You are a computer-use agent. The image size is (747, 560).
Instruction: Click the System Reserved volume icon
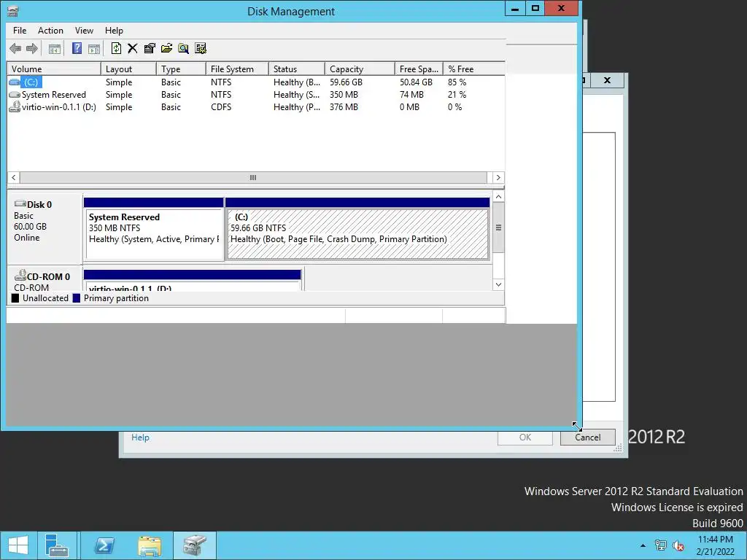15,95
